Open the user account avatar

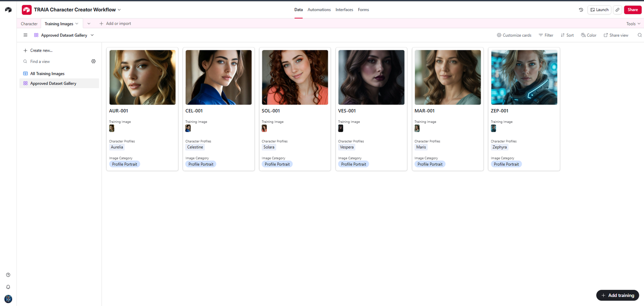pyautogui.click(x=8, y=299)
